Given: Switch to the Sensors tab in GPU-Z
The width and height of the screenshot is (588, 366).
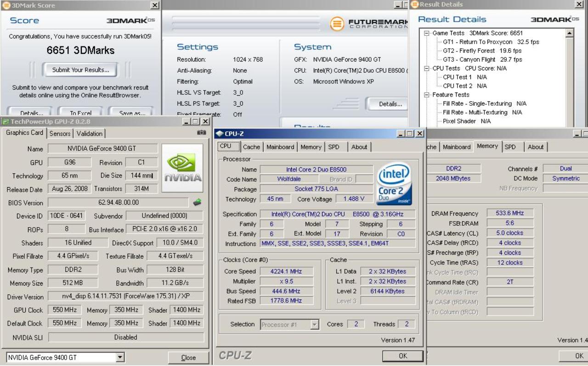Looking at the screenshot, I should click(60, 133).
